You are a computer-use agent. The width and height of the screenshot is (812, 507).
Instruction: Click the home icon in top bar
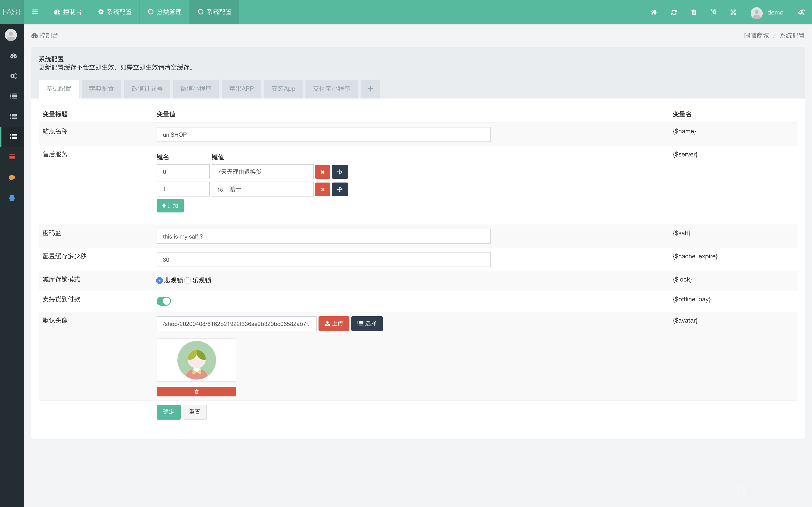[x=654, y=12]
